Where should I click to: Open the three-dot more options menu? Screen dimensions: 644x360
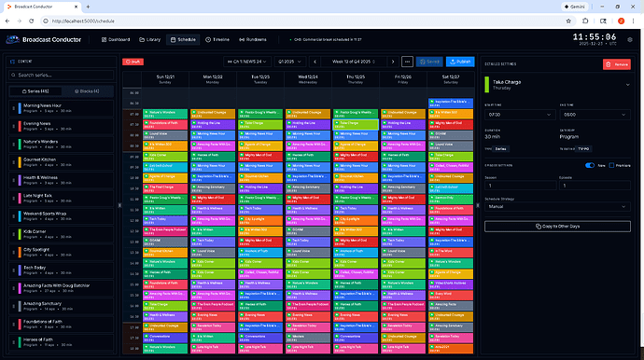pyautogui.click(x=407, y=62)
